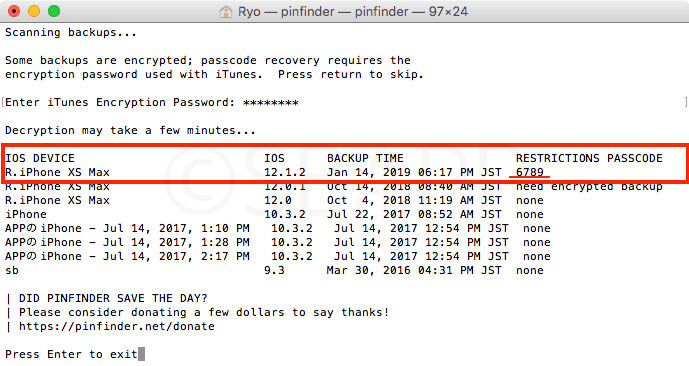Viewport: 689px width, 366px height.
Task: Click the terminal cursor block after 'exit'
Action: click(x=141, y=354)
